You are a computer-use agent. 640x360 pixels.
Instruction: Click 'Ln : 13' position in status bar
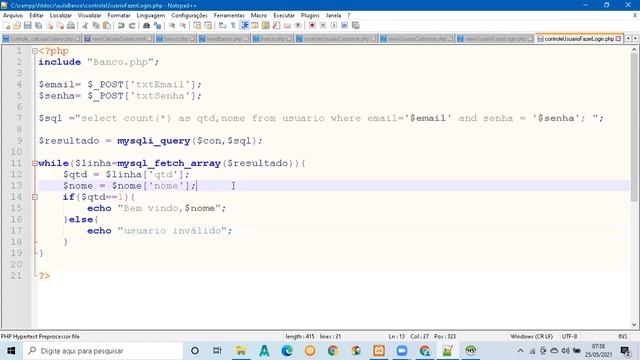396,336
